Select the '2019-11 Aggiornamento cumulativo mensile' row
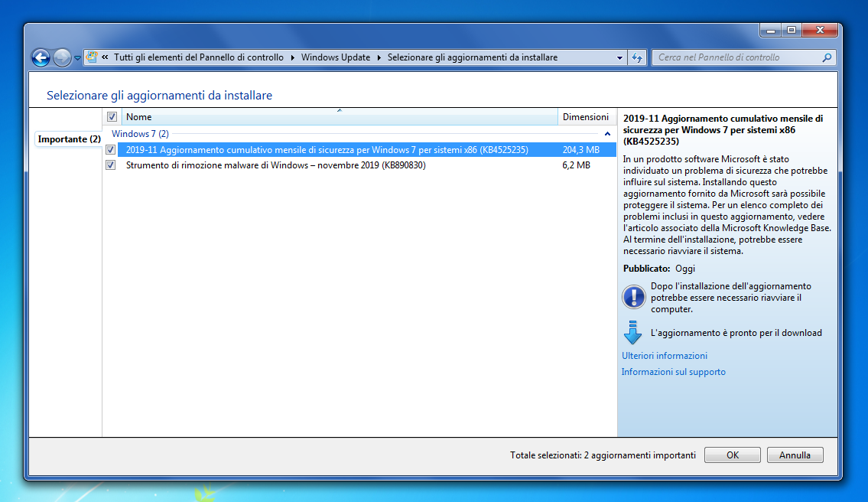 (x=366, y=149)
